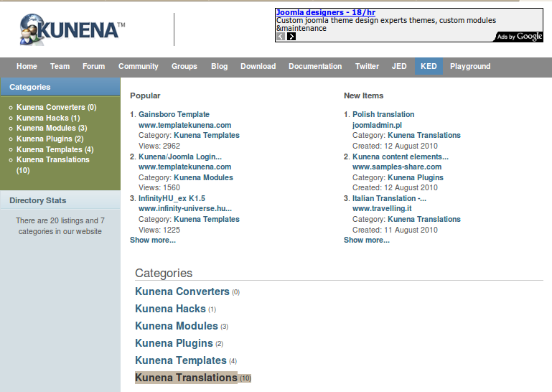Screen dimensions: 552x392
Task: Open the Gainsboro Template listing
Action: point(174,114)
